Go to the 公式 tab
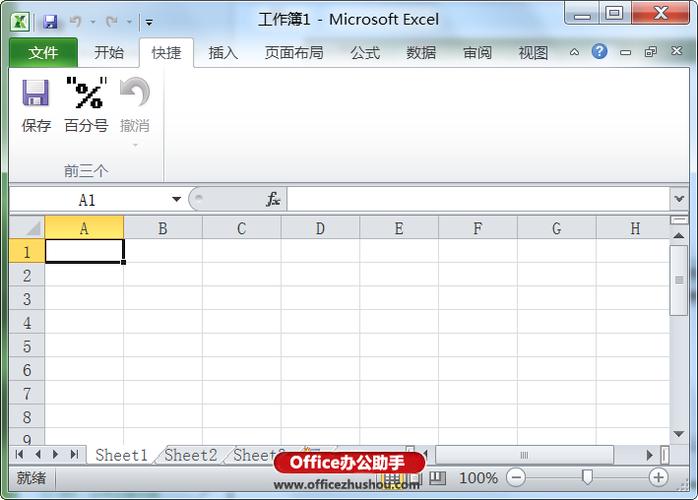 pyautogui.click(x=365, y=53)
